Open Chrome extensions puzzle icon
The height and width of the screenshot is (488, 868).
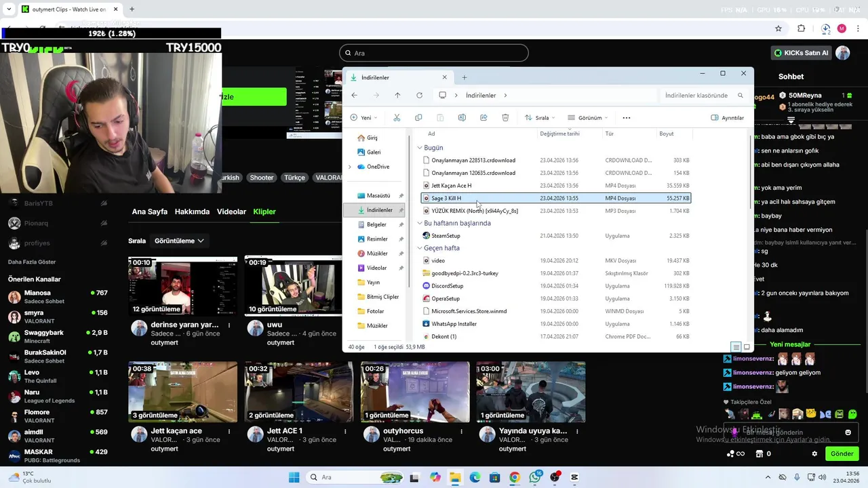pos(802,28)
